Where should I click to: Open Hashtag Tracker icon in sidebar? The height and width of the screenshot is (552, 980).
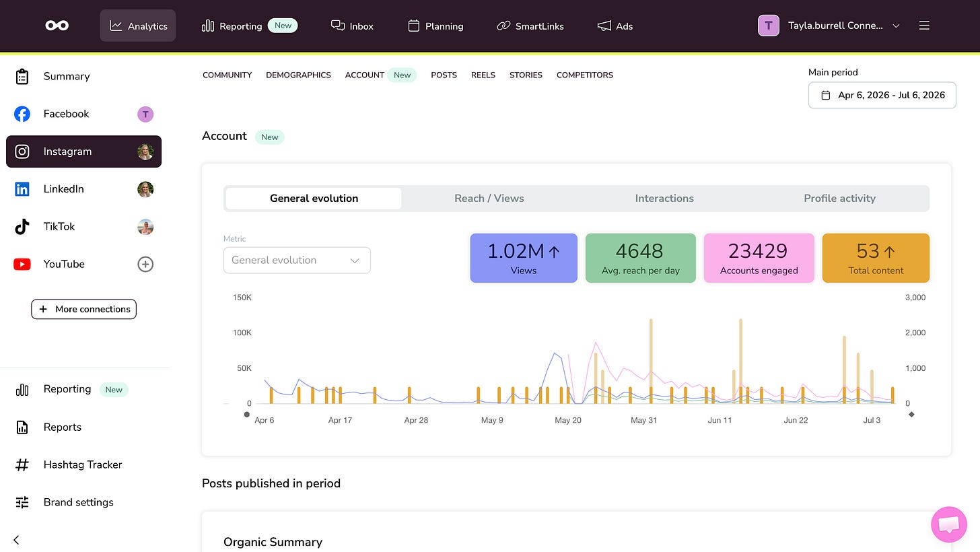[22, 464]
